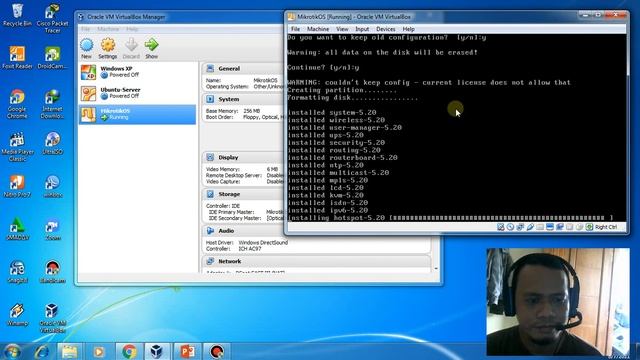640x360 pixels.
Task: Open Input menu in MikrotikOS window
Action: pyautogui.click(x=362, y=29)
